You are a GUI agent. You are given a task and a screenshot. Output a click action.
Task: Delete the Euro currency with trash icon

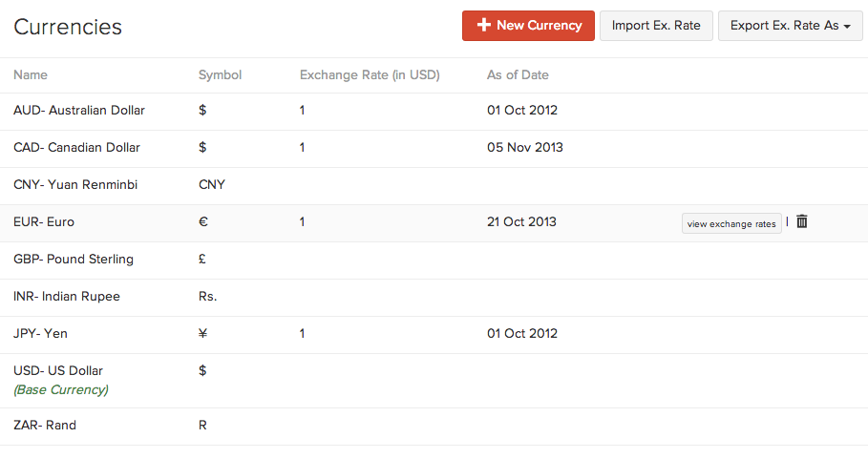pos(802,221)
